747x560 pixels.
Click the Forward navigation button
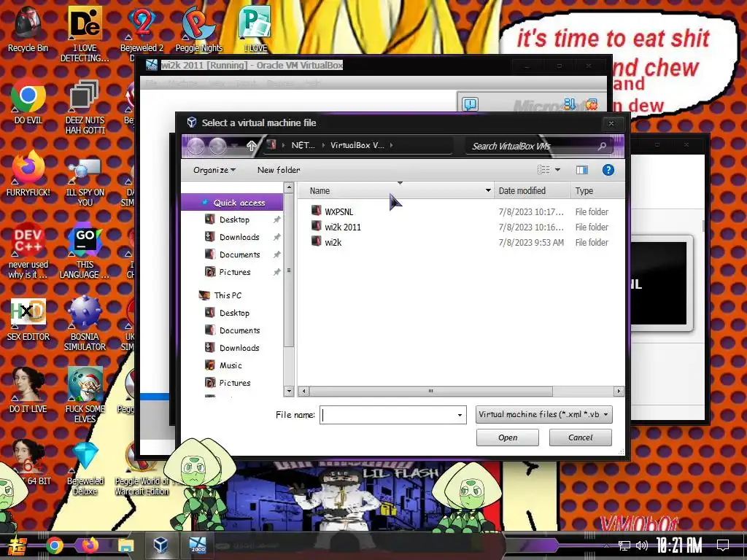click(217, 146)
